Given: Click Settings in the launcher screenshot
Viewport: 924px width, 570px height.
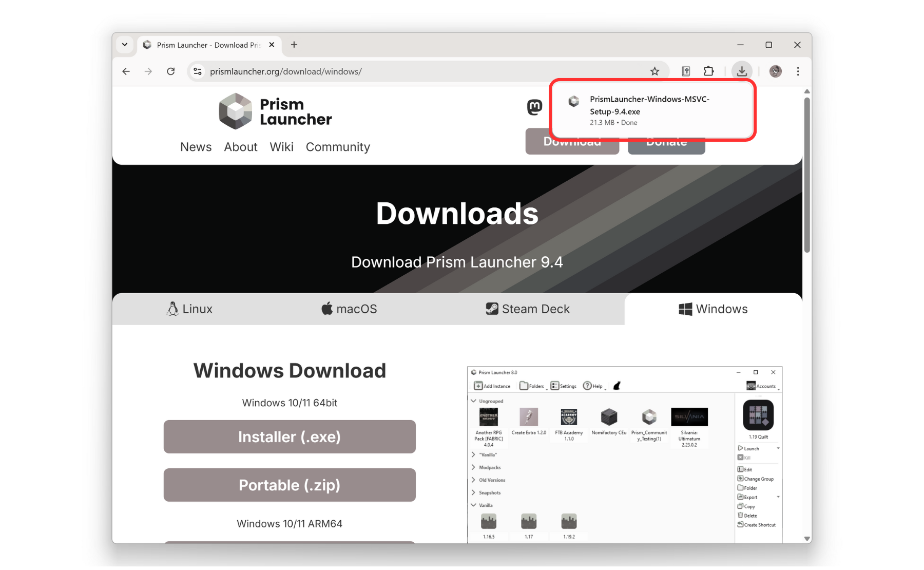Looking at the screenshot, I should tap(563, 386).
